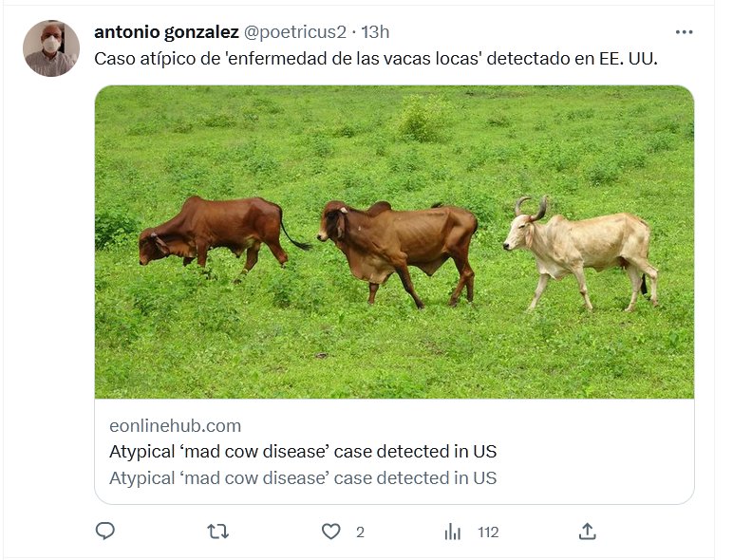733x560 pixels.
Task: Click the white horned cow in the photo
Action: (584, 247)
